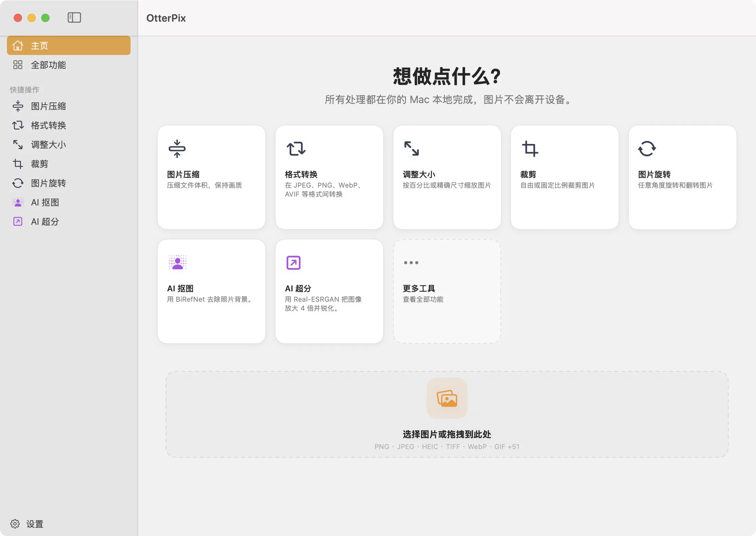The image size is (756, 536).
Task: Click the purple person icon in AI 抠图 card
Action: (x=177, y=263)
